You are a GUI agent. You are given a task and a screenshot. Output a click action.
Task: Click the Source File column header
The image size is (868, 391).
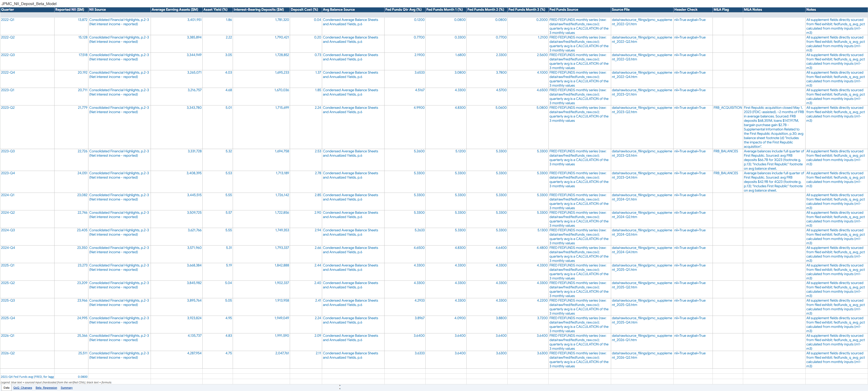[x=642, y=10]
